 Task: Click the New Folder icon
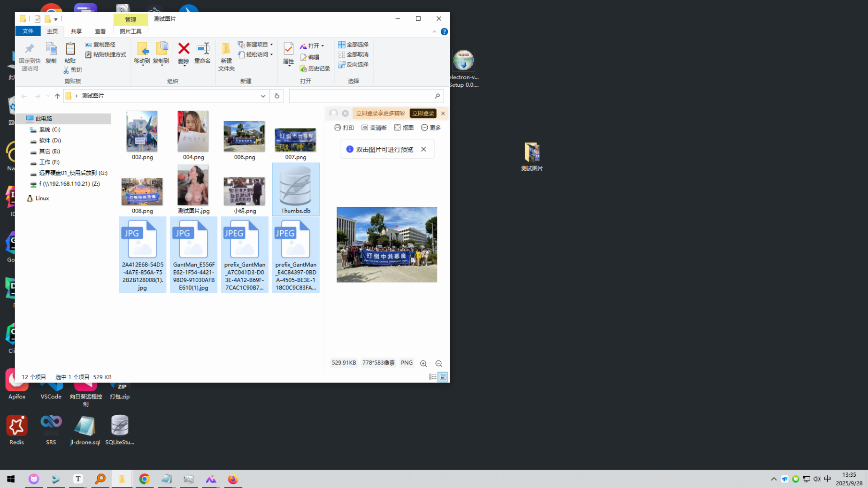(x=226, y=49)
